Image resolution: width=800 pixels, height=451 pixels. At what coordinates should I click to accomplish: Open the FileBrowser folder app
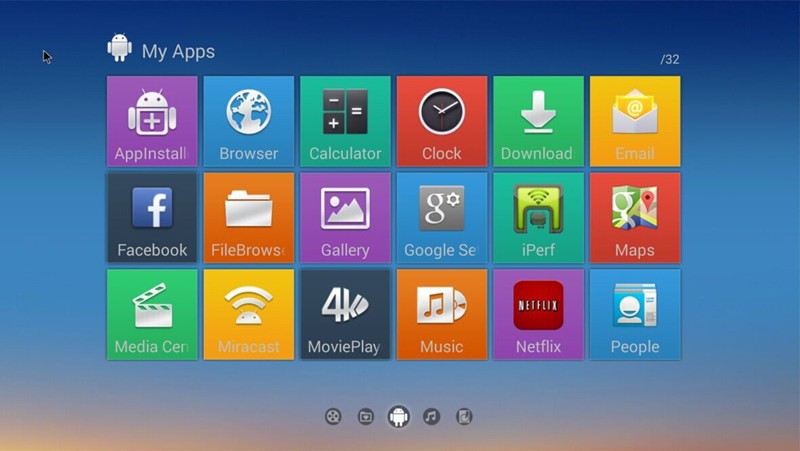248,217
